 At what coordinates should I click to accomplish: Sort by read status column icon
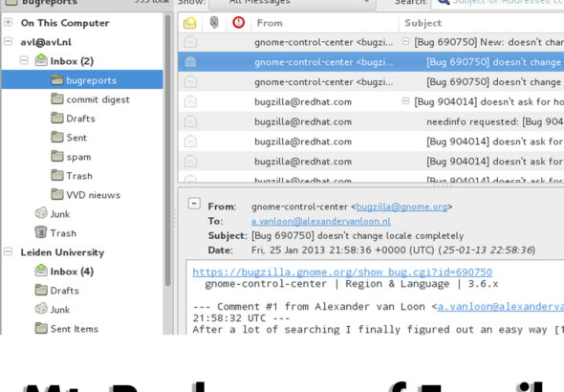190,23
